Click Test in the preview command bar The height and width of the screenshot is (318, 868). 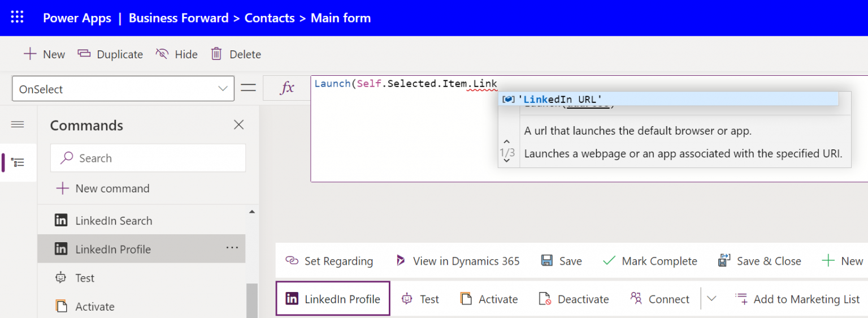(420, 299)
